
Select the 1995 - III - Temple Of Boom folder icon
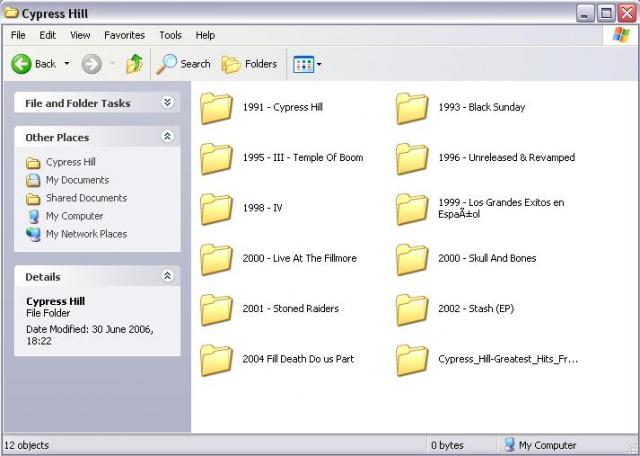pos(216,159)
